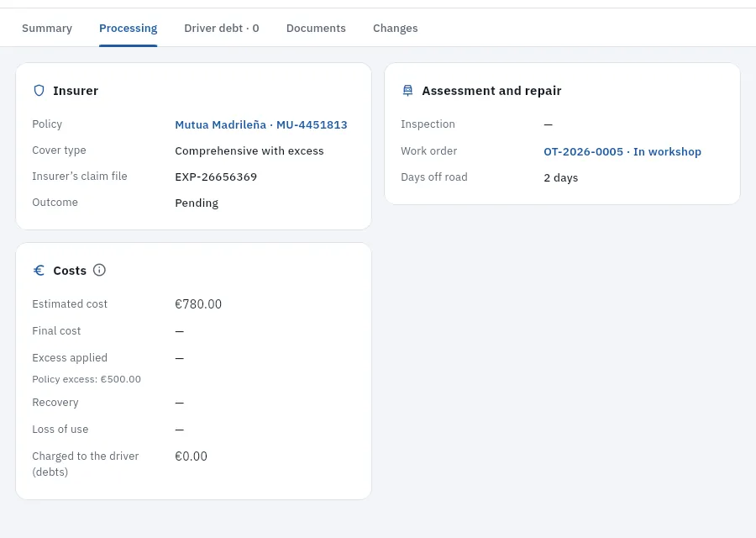Click the Costs heading text

pos(70,270)
